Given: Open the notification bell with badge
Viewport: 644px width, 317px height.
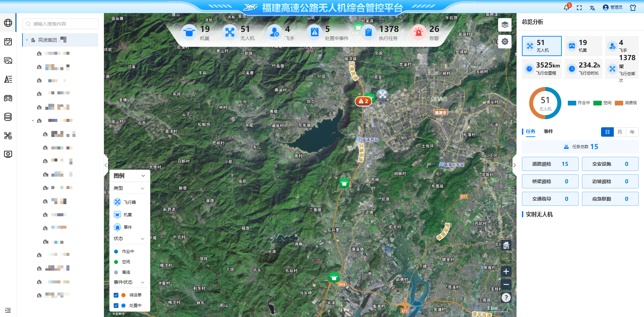Looking at the screenshot, I should pyautogui.click(x=567, y=7).
